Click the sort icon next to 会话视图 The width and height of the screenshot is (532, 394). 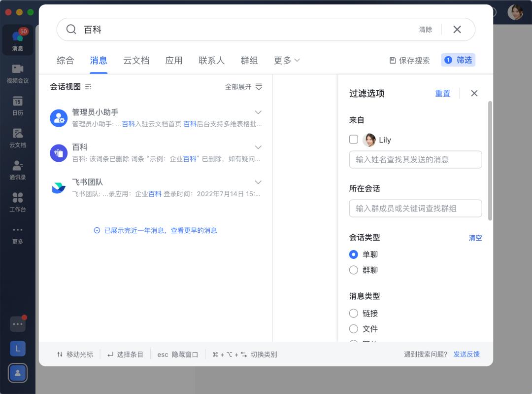(89, 87)
